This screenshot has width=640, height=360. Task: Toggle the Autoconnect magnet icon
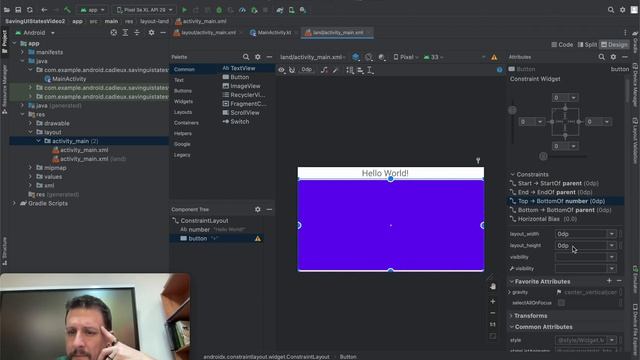[292, 70]
